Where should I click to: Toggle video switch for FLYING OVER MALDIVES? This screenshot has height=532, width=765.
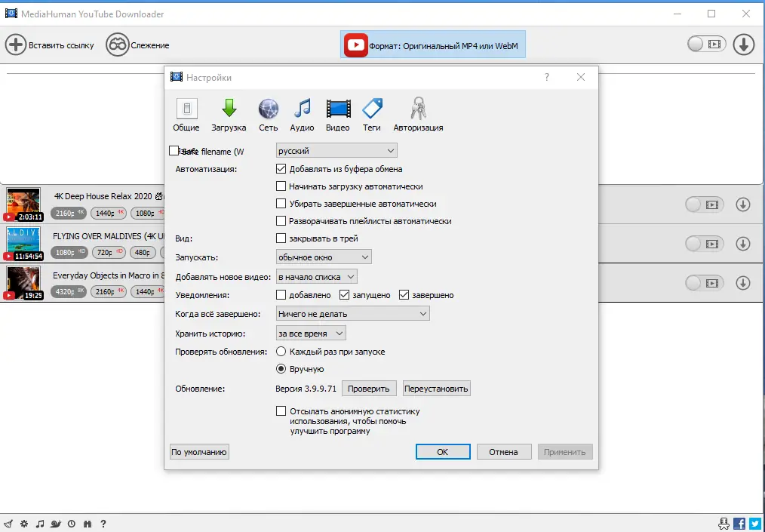coord(705,244)
